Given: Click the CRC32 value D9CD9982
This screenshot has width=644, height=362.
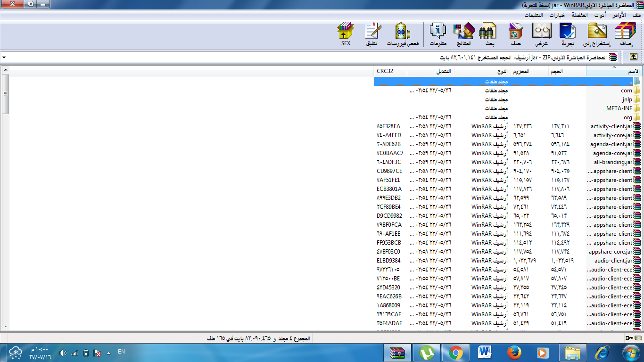Looking at the screenshot, I should pos(389,216).
